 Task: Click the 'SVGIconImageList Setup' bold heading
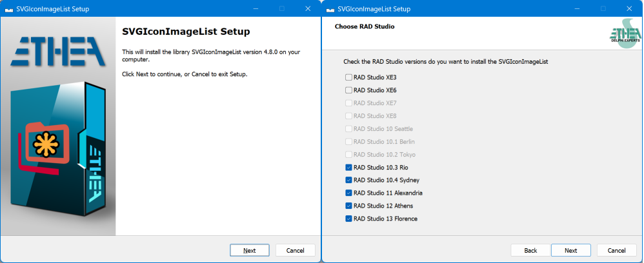pos(186,32)
